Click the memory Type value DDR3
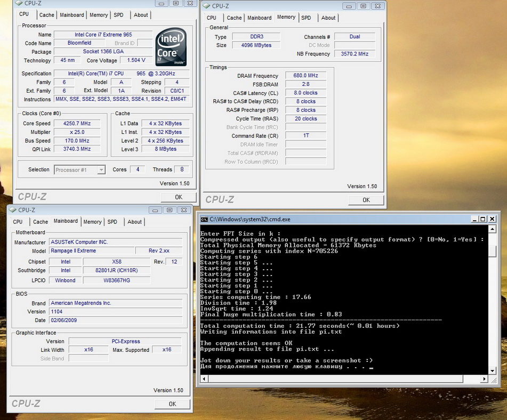This screenshot has height=420, width=507. pos(256,37)
